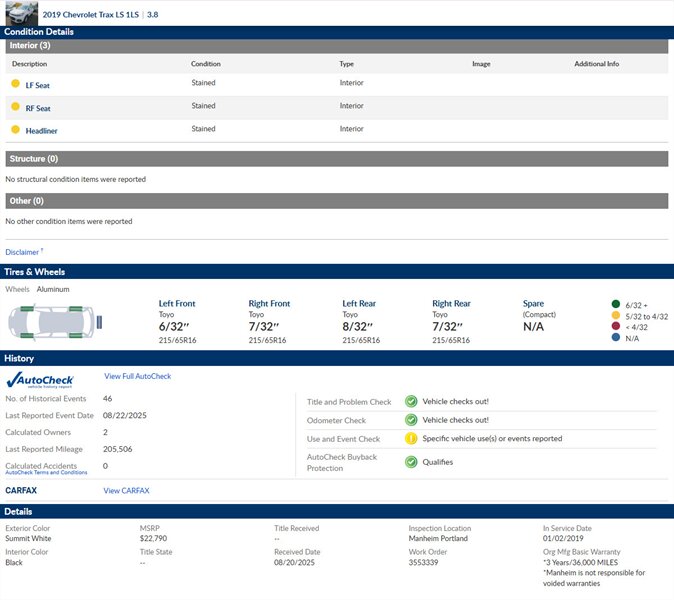Screen dimensions: 674x600
Task: Click the yellow severity dot beside RF Seat
Action: (x=15, y=107)
